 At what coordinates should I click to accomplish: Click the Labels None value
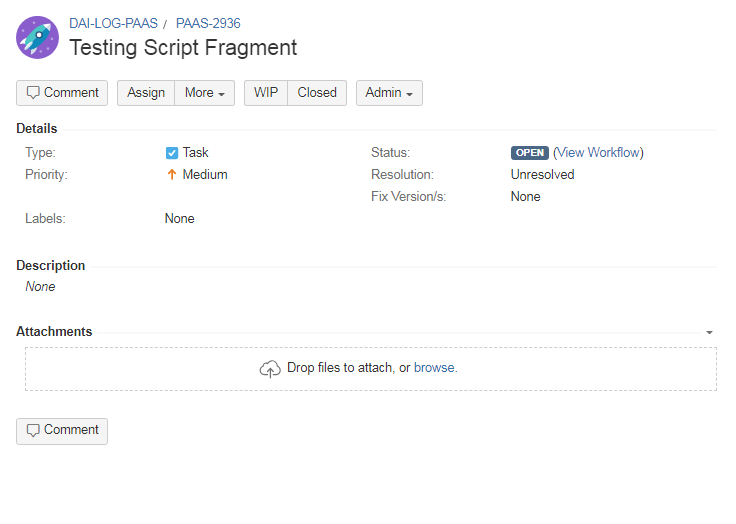tap(179, 219)
